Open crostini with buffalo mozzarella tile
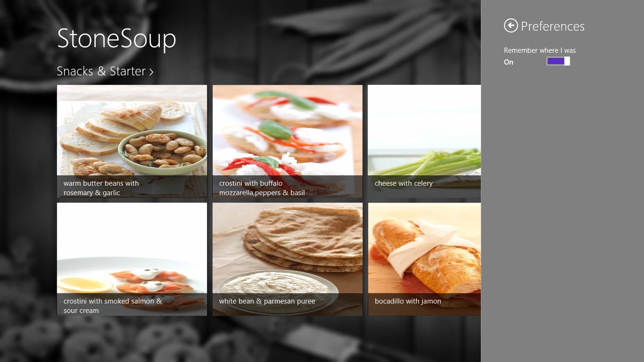 point(288,141)
